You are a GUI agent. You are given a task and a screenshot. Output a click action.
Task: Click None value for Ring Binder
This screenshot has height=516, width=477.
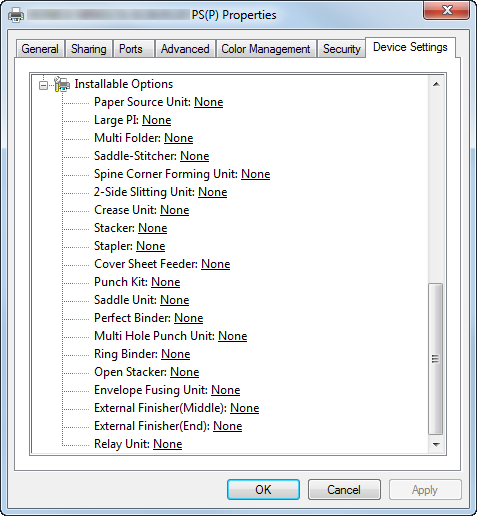[176, 354]
